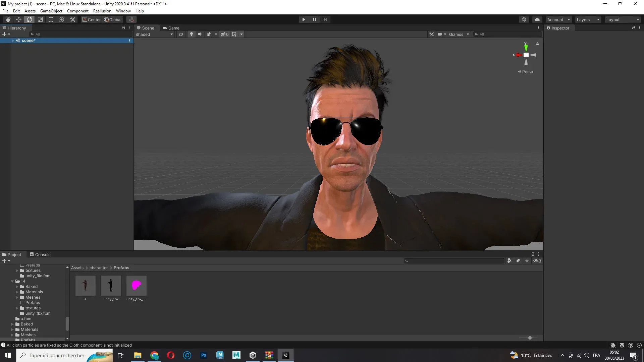Toggle the 2D view mode
Screen dimensions: 644x362
tap(181, 34)
